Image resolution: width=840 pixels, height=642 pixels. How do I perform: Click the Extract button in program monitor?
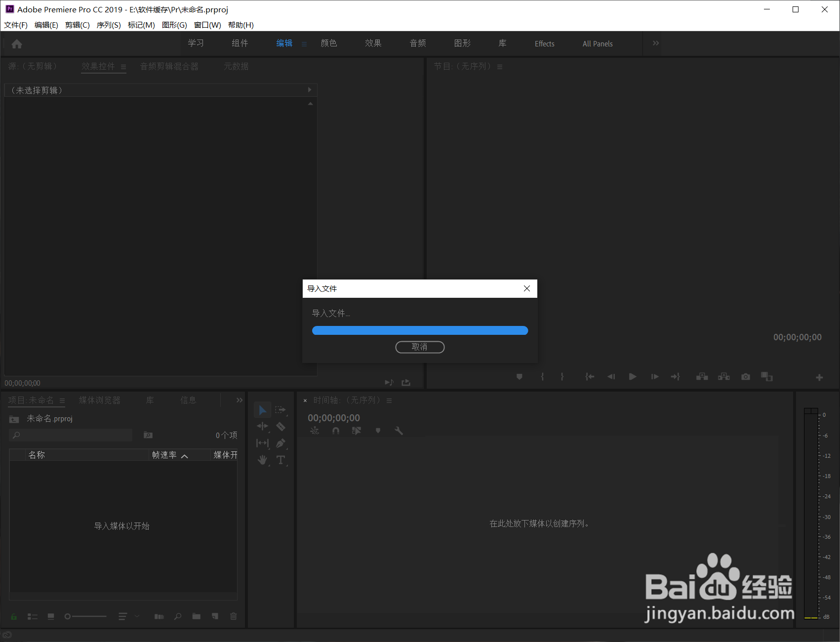[x=724, y=377]
